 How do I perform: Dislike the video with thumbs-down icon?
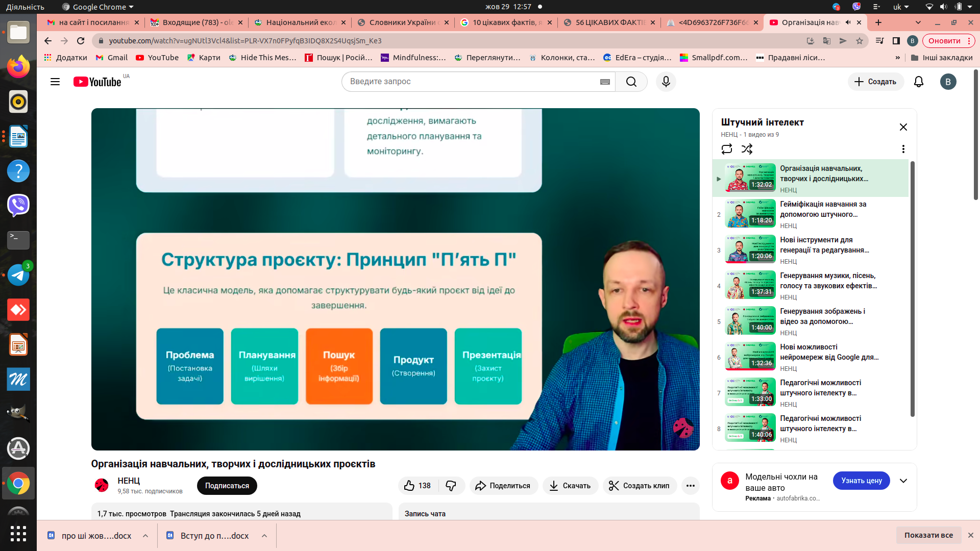(x=451, y=486)
